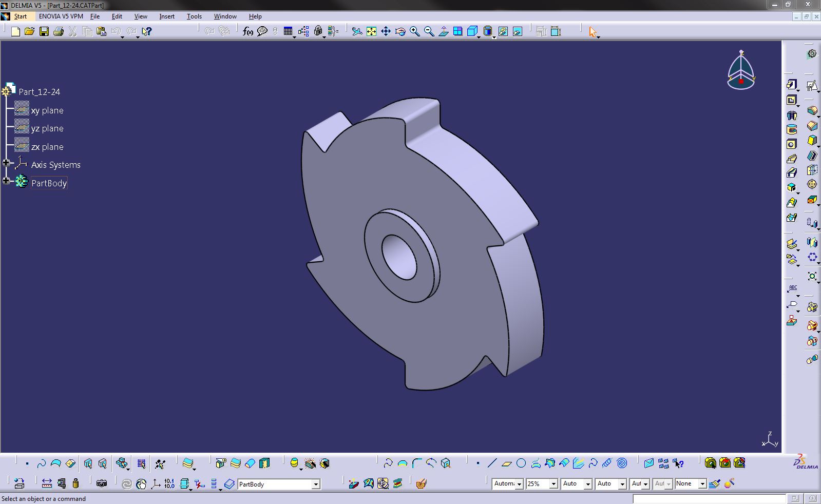Click the Paste clipboard icon
821x504 pixels.
[102, 32]
